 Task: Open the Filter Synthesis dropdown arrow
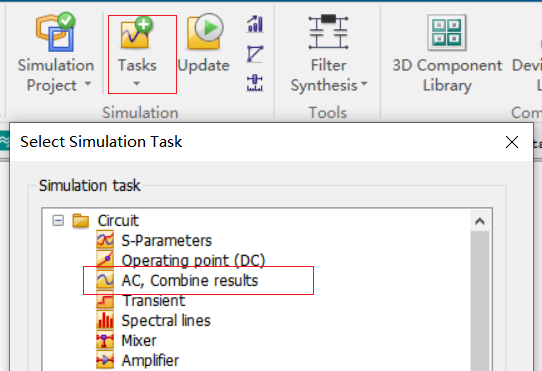coord(364,84)
